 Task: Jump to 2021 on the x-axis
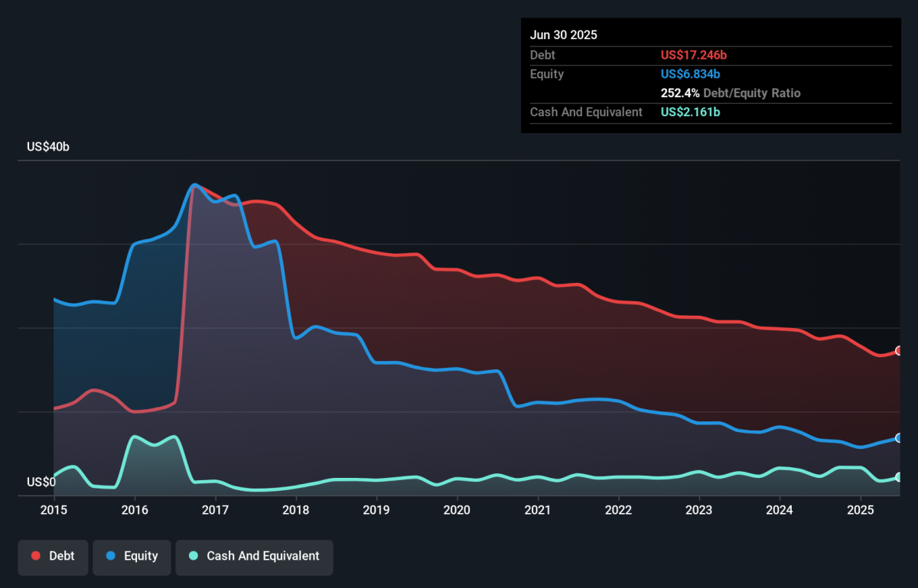tap(538, 510)
